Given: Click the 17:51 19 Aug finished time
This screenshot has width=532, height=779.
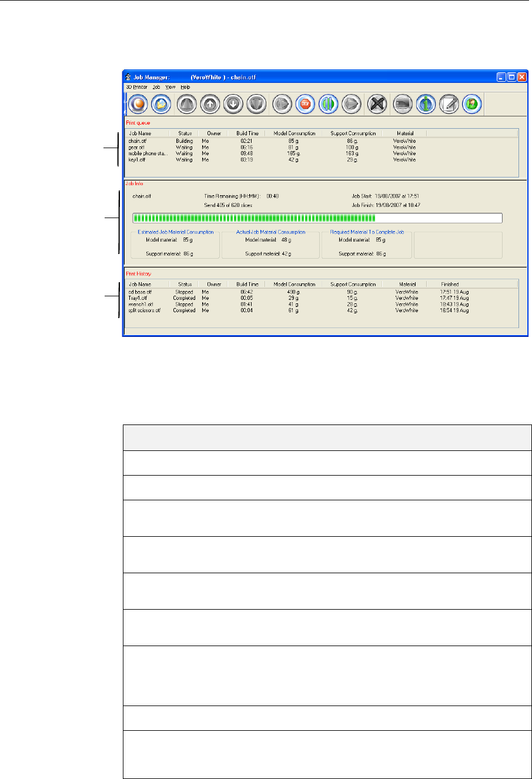Looking at the screenshot, I should pos(454,292).
